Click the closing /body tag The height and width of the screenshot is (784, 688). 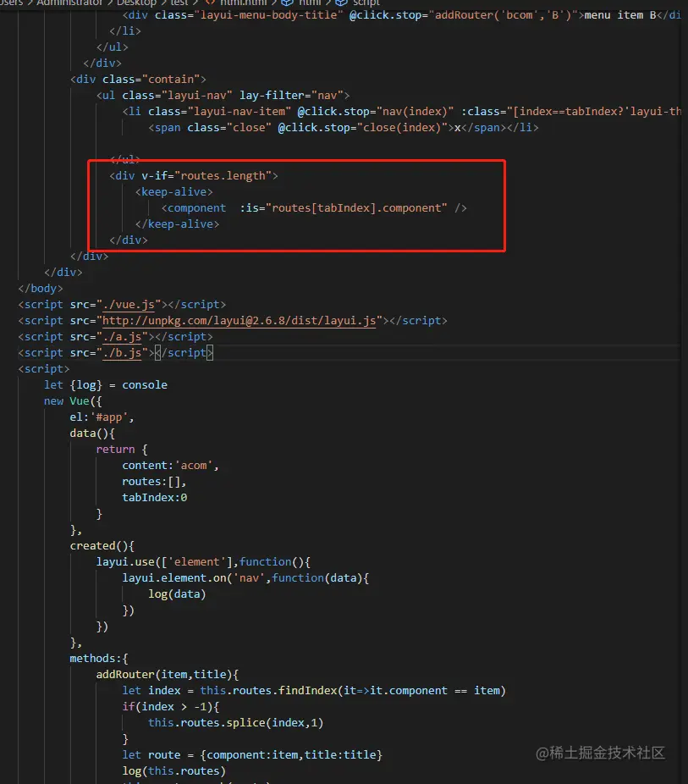[x=41, y=288]
